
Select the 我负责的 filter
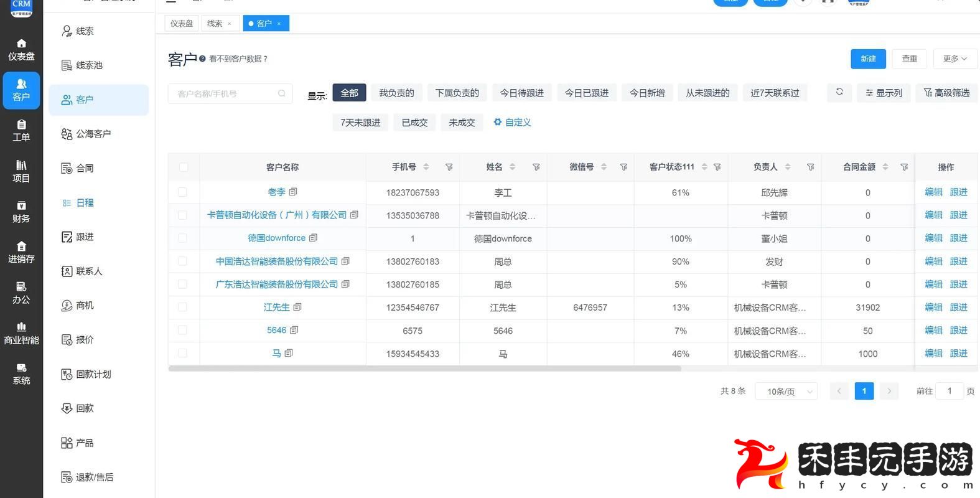[396, 93]
